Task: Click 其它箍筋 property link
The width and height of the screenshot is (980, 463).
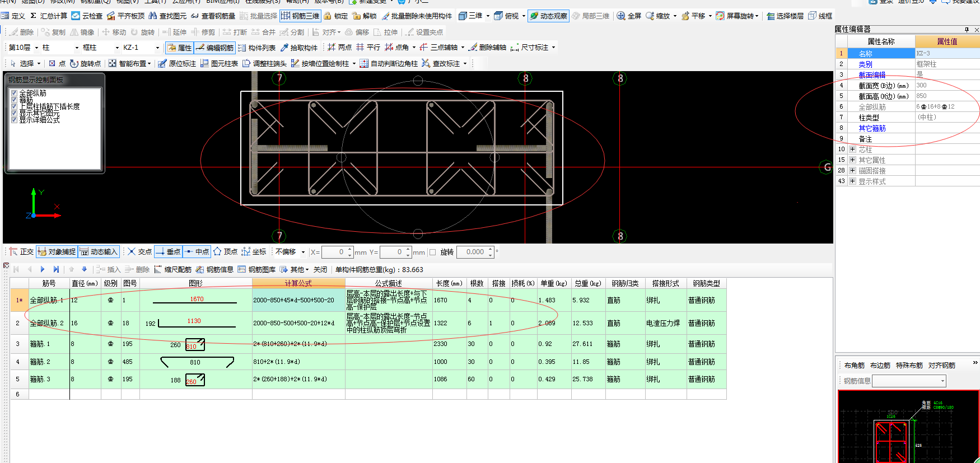Action: click(x=872, y=128)
